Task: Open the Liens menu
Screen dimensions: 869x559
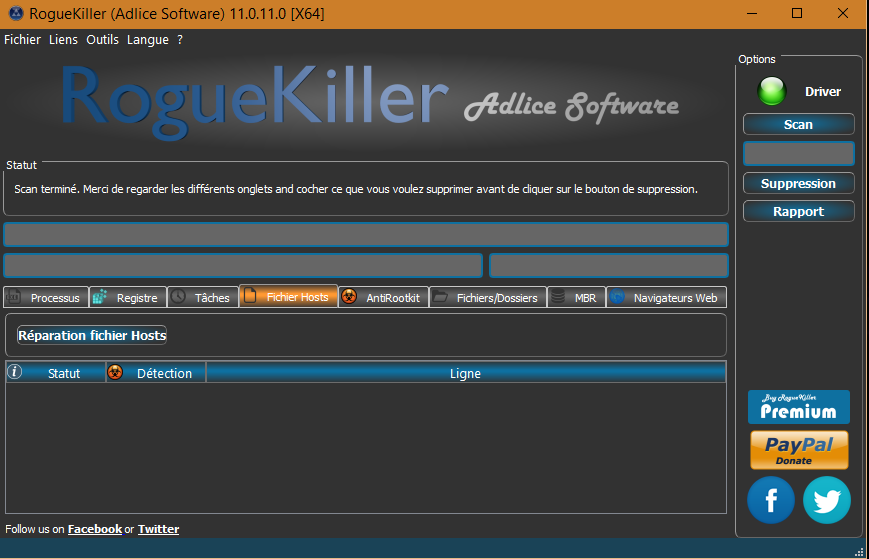Action: click(63, 40)
